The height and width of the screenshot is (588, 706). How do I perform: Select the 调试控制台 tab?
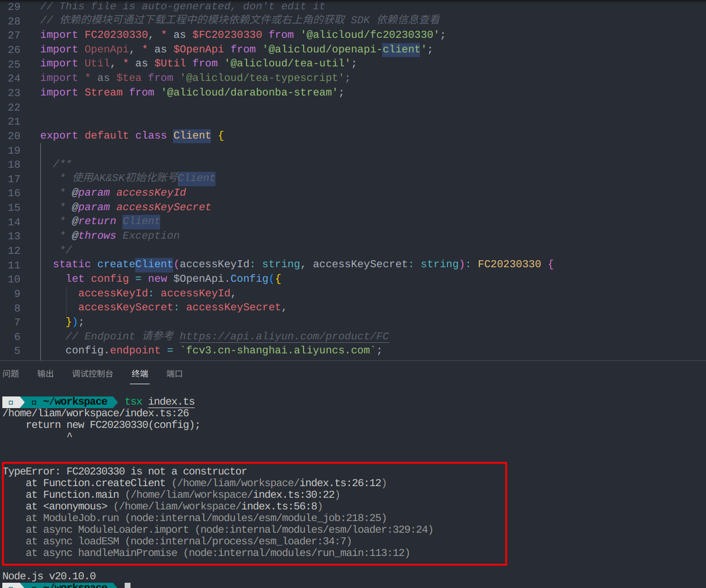click(93, 374)
